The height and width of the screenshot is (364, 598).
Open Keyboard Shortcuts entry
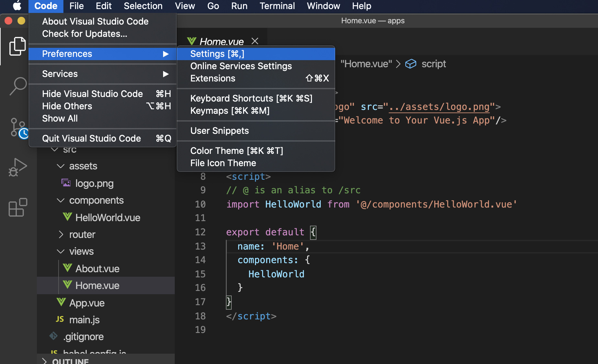256,98
